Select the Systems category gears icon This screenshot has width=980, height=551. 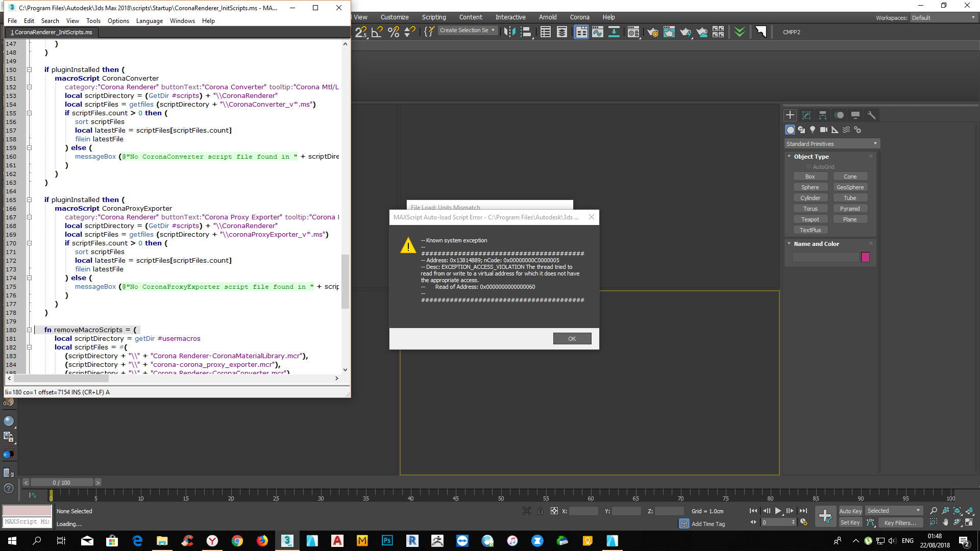[x=857, y=130]
